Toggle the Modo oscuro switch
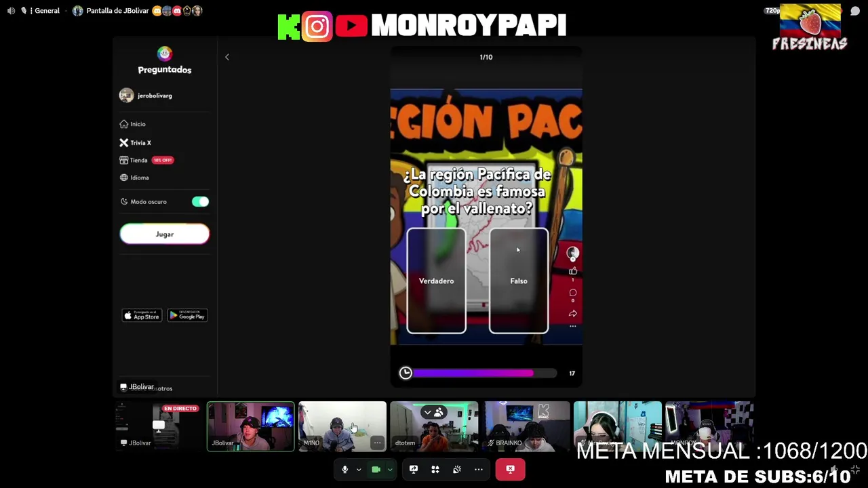Image resolution: width=868 pixels, height=488 pixels. (x=200, y=202)
